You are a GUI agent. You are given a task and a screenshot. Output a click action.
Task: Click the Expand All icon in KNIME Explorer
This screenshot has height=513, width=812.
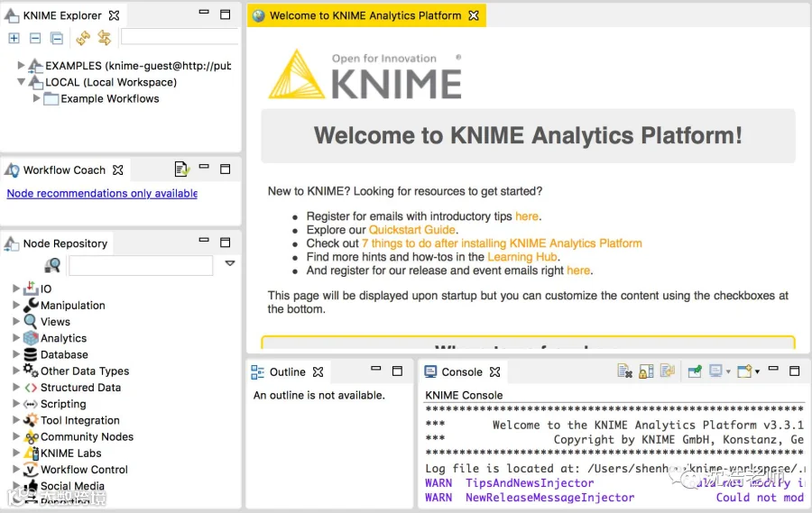coord(14,38)
